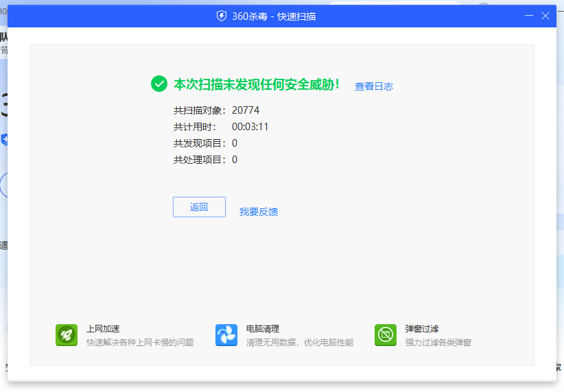This screenshot has height=392, width=564.
Task: Select the 弹窗过滤 title text
Action: pyautogui.click(x=421, y=329)
